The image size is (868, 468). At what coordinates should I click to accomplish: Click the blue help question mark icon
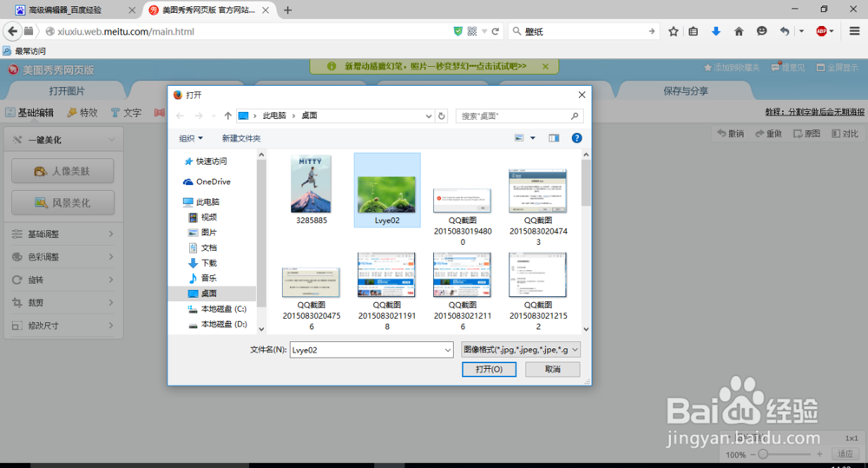tap(577, 138)
